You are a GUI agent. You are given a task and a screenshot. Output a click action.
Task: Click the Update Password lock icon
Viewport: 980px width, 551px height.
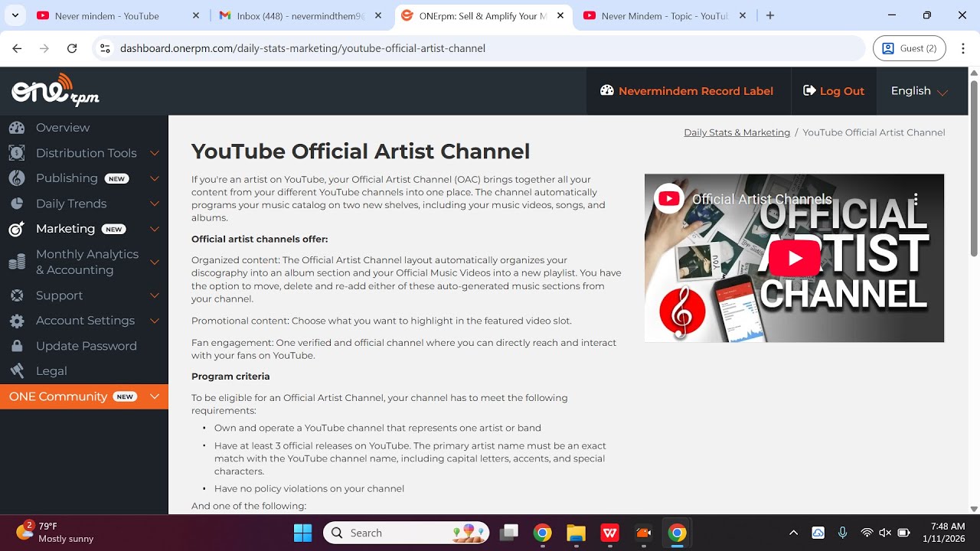pos(17,346)
